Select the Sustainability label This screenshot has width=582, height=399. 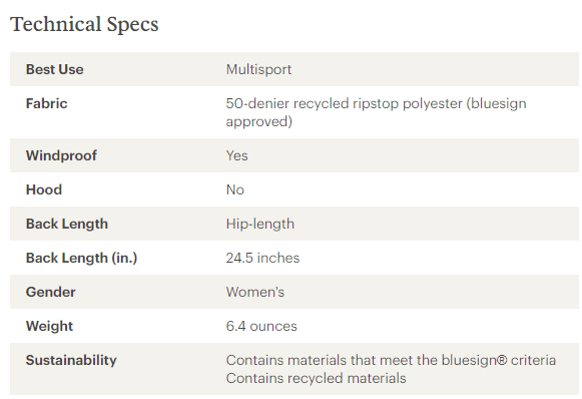click(x=71, y=360)
